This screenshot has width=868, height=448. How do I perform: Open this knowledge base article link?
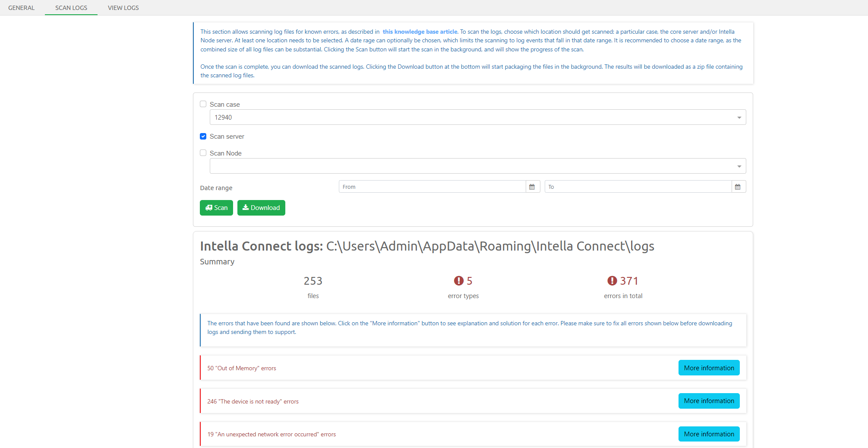point(420,32)
